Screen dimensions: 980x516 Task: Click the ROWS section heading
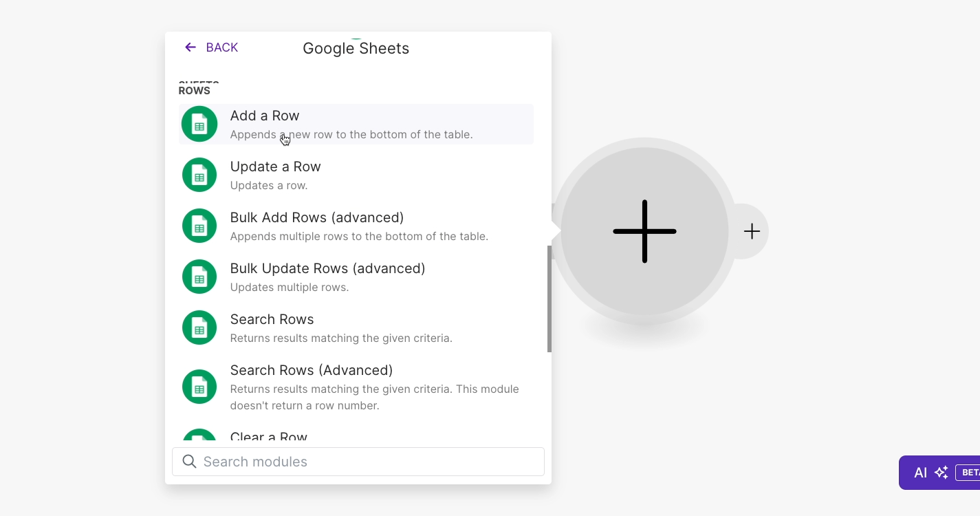tap(195, 91)
